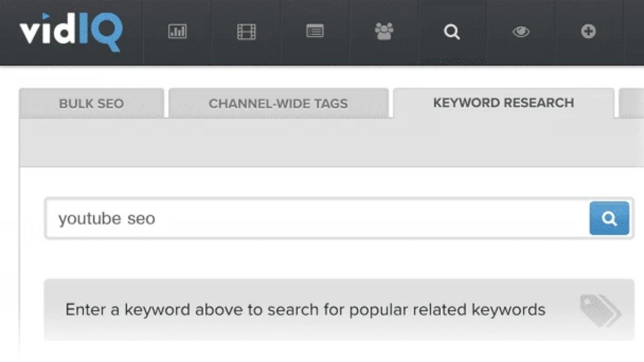The image size is (644, 362).
Task: Click the vidIQ logo
Action: point(71,32)
